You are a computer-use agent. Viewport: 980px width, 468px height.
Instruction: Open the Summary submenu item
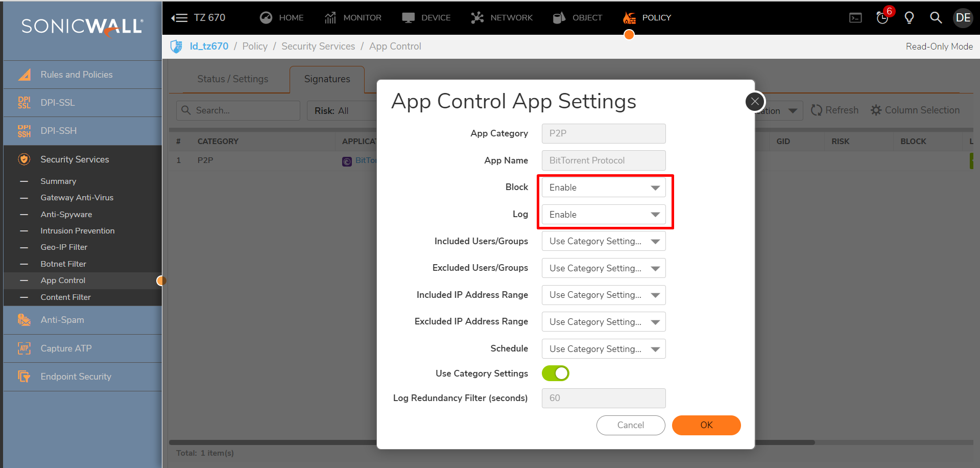(x=58, y=181)
